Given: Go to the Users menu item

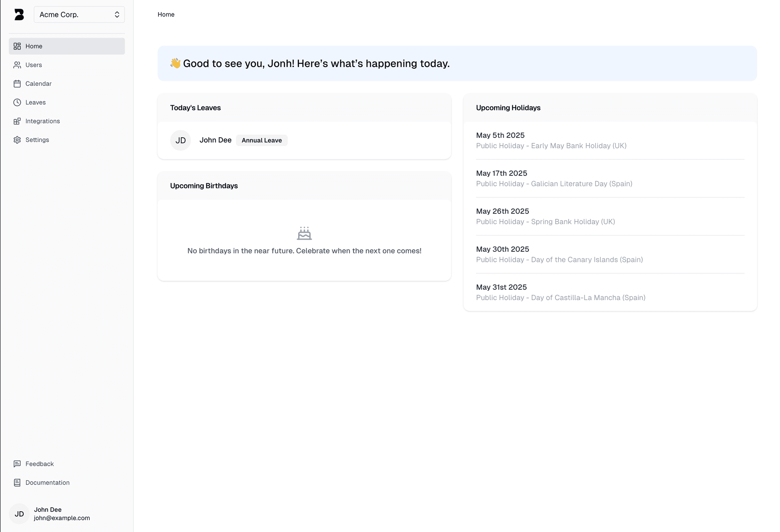Looking at the screenshot, I should 34,65.
